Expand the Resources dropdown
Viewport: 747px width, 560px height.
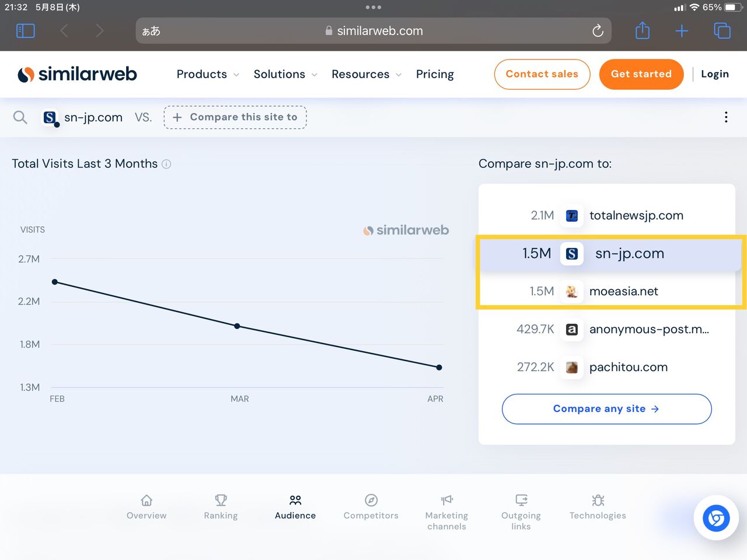pos(366,74)
